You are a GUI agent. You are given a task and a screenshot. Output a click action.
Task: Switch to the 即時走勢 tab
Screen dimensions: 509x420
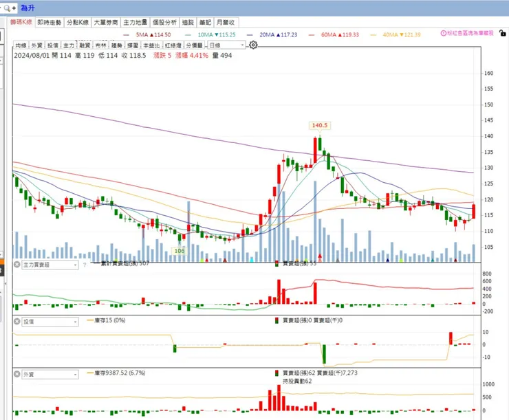[50, 23]
